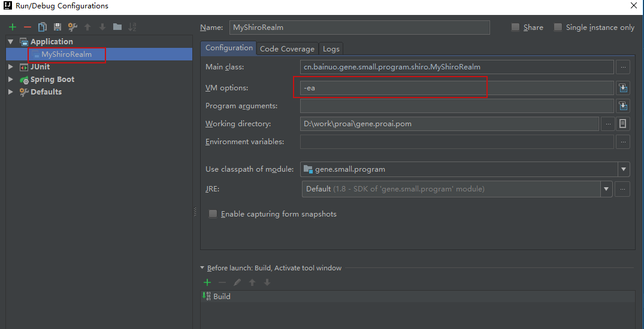Move configuration down in left toolbar
Image resolution: width=644 pixels, height=329 pixels.
(x=102, y=27)
